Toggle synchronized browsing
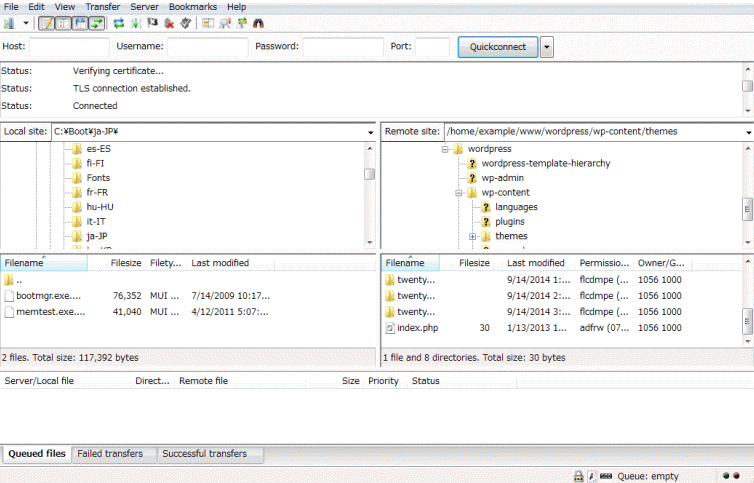The width and height of the screenshot is (754, 483). 242,24
